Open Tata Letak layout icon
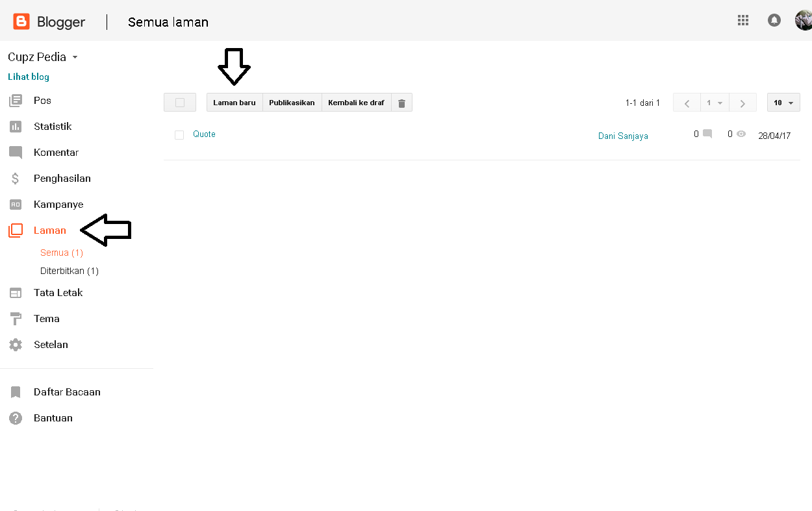 click(x=15, y=293)
